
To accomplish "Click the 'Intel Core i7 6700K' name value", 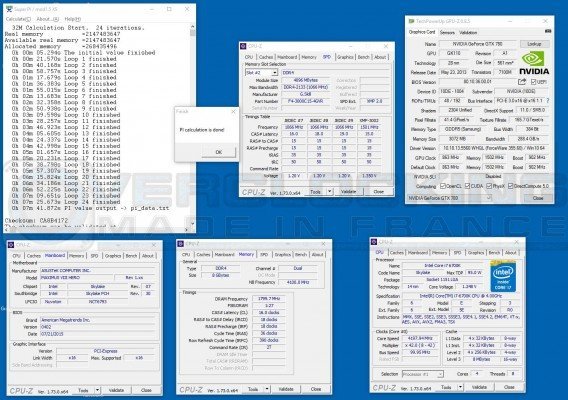I will tap(443, 266).
